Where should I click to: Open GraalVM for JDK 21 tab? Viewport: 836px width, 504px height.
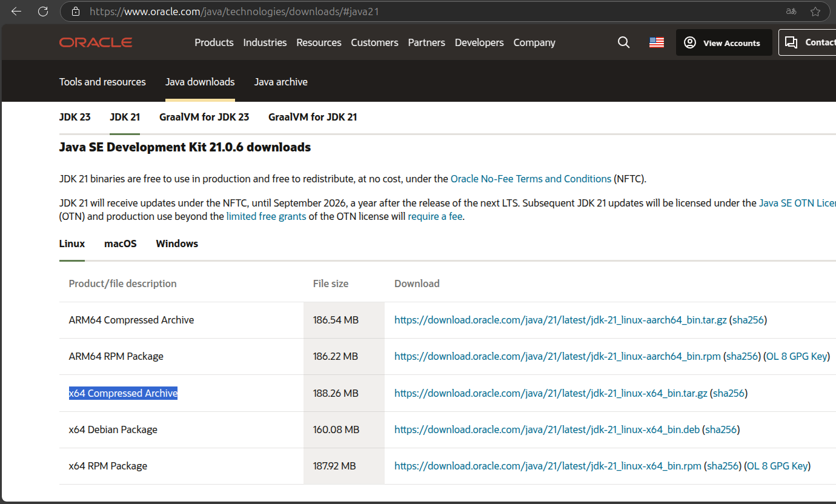313,117
